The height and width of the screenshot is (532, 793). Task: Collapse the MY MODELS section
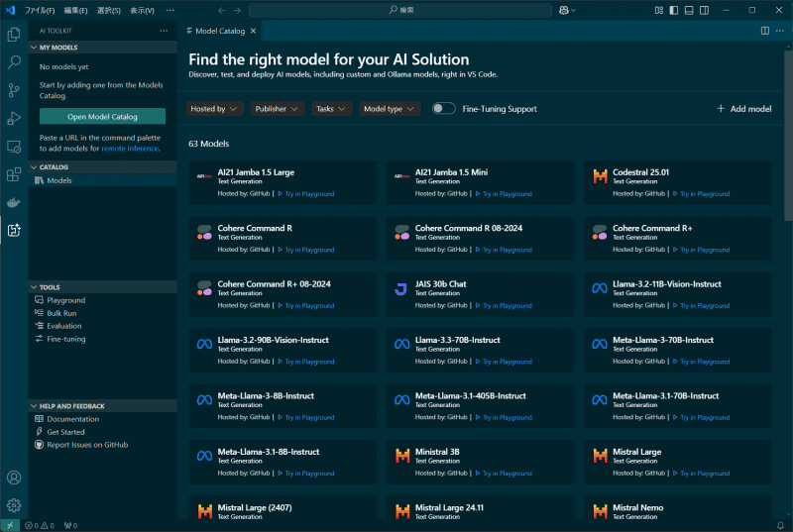(103, 48)
